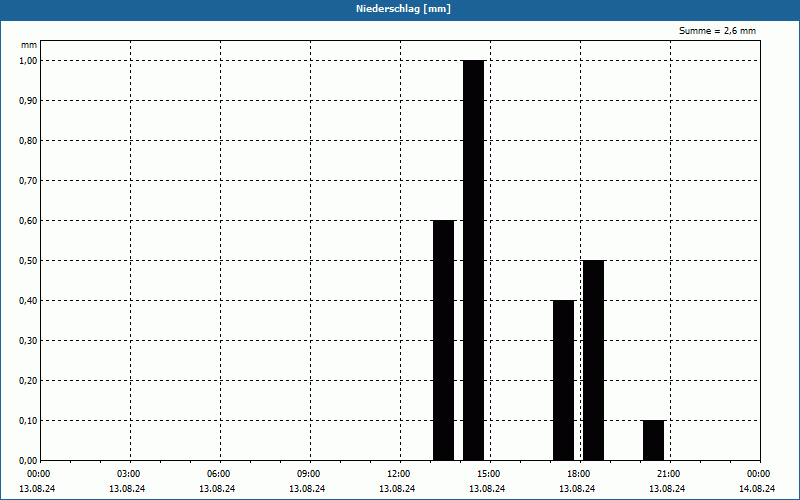This screenshot has height=500, width=800.
Task: Click the 0,50 y-axis value
Action: pos(28,261)
